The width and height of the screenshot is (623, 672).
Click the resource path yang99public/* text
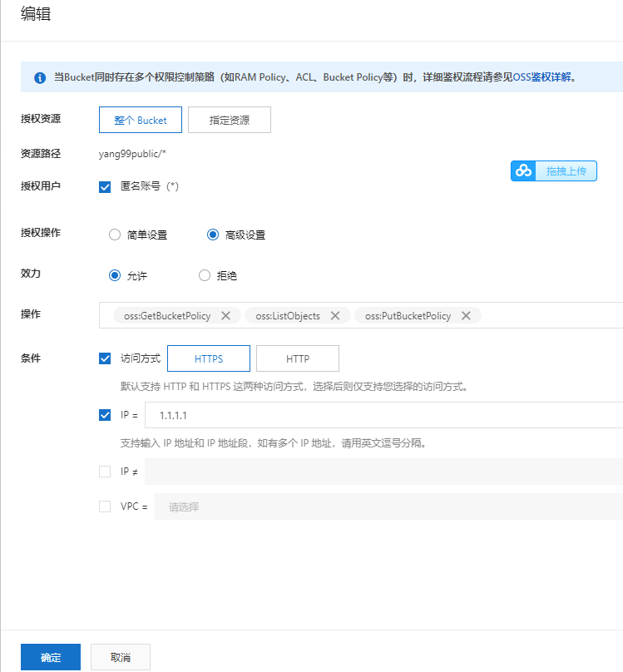pos(132,154)
